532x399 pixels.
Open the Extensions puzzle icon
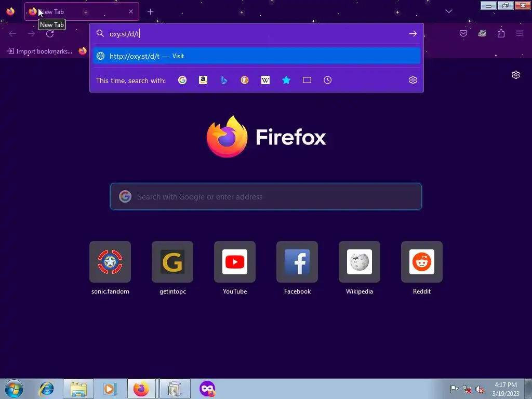point(501,33)
